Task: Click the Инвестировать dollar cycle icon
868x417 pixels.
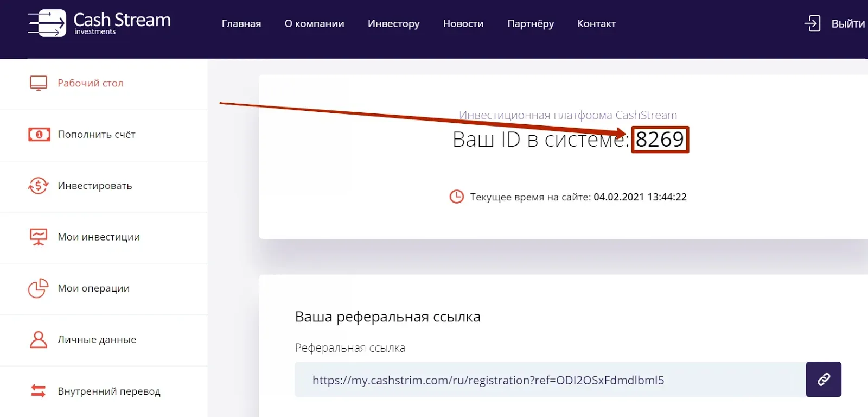Action: (39, 186)
